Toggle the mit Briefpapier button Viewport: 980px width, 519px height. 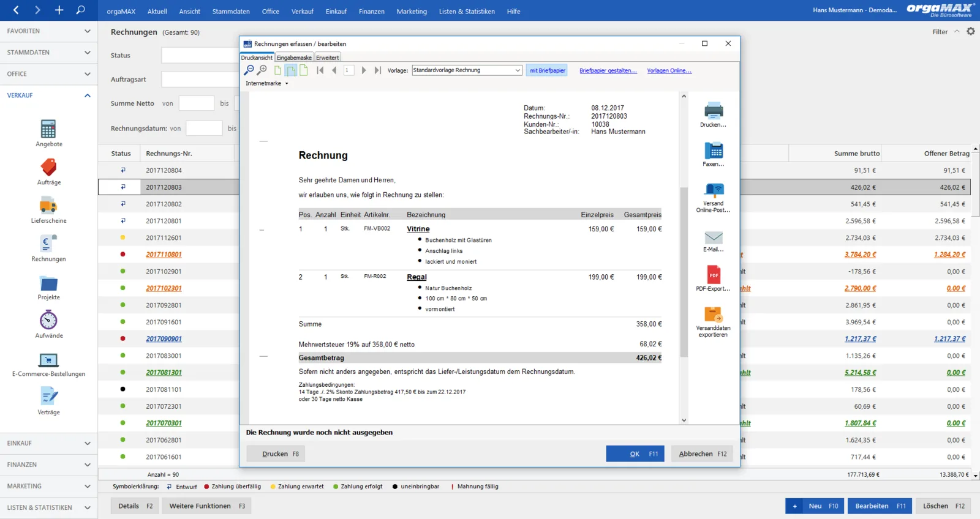548,70
